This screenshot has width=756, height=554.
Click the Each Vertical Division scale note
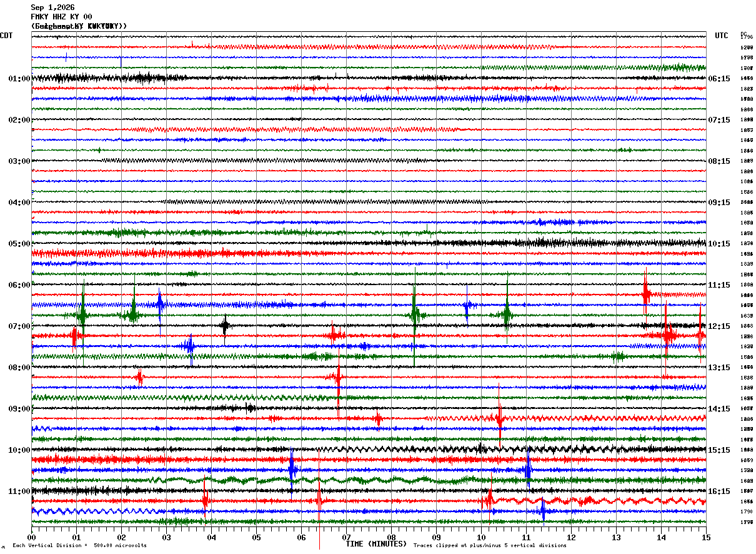pos(80,545)
